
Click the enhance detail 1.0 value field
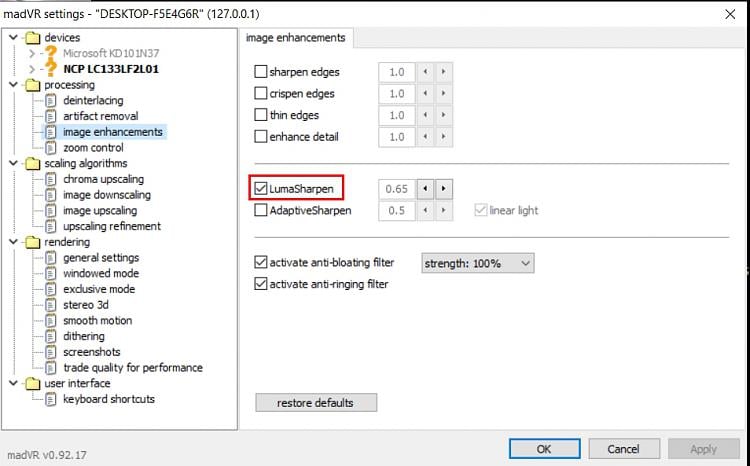tap(397, 136)
